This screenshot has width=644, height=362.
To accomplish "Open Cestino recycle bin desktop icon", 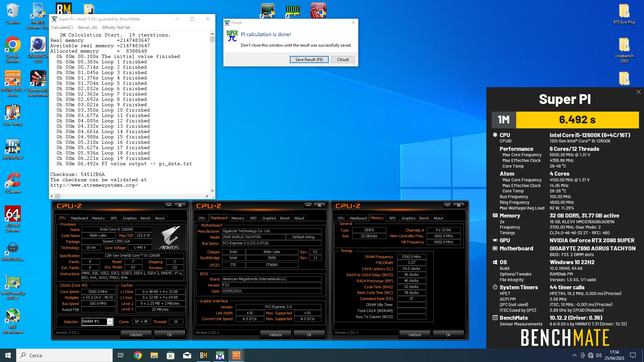I will pos(13,13).
